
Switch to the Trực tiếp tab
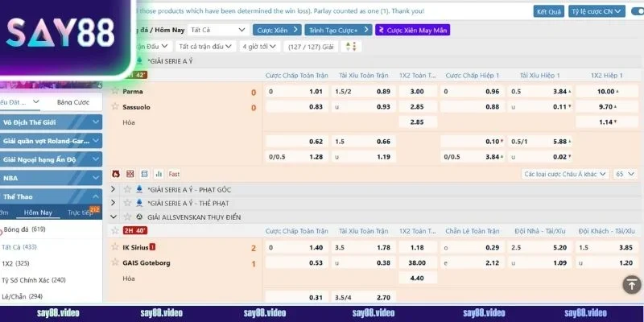point(80,213)
